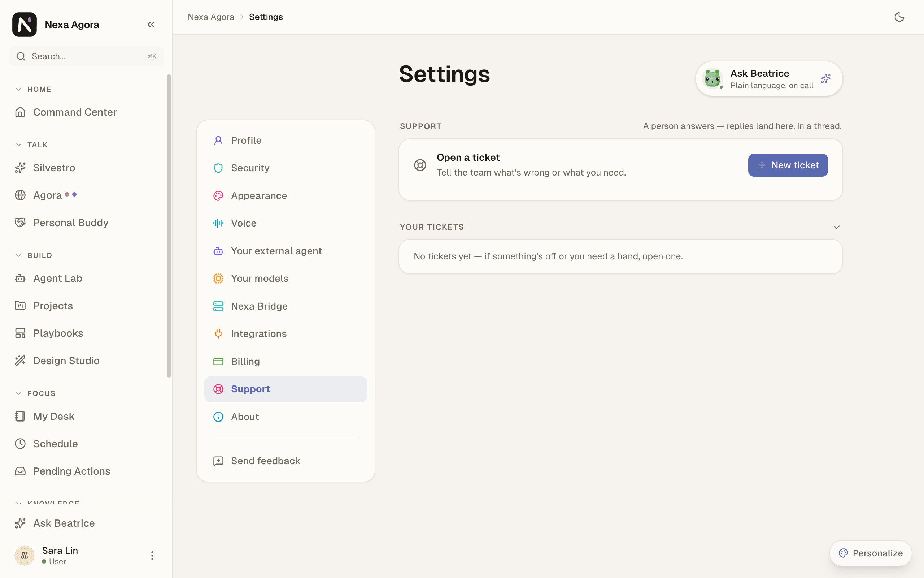Open the Nexa Bridge settings
The image size is (924, 578).
click(x=286, y=306)
